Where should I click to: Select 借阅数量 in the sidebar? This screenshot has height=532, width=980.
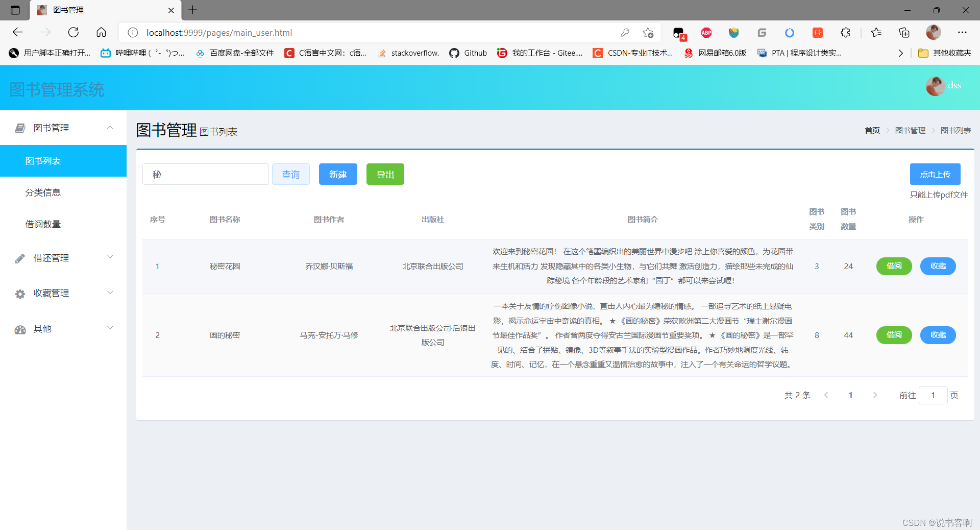[63, 224]
